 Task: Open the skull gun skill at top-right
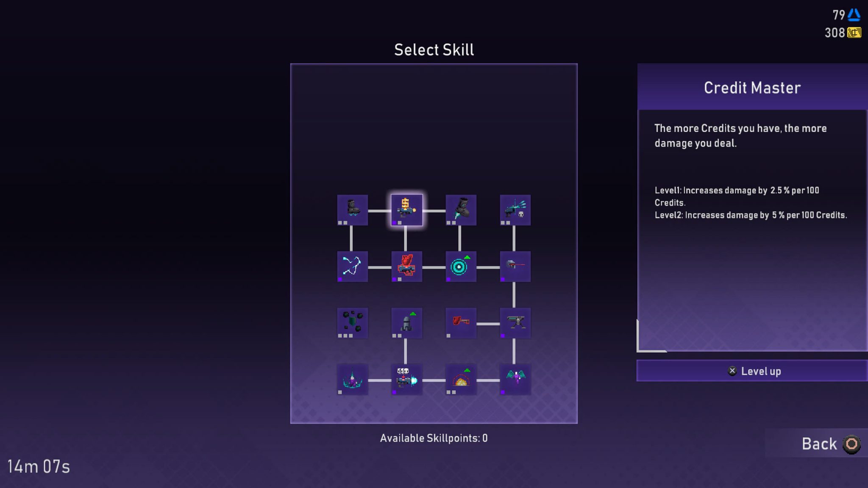[x=515, y=210]
